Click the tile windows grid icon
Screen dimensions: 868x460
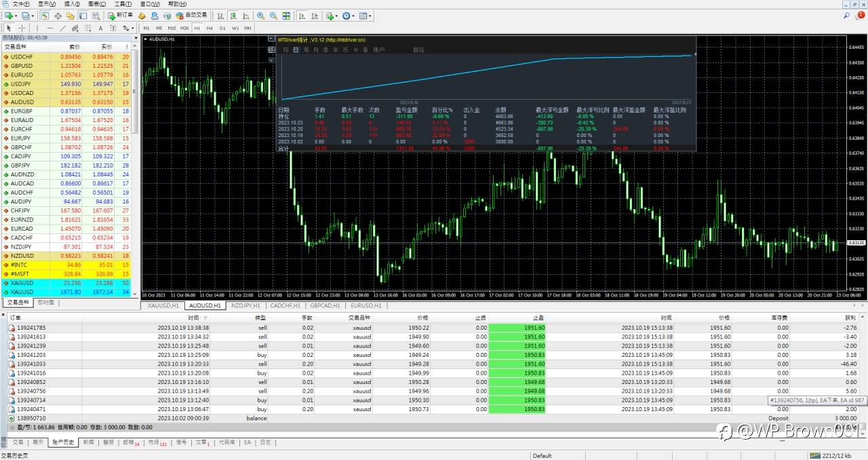(286, 16)
